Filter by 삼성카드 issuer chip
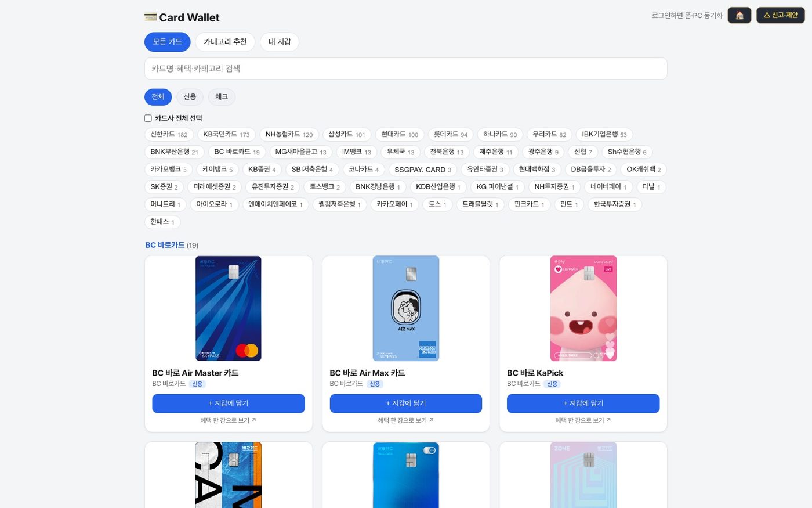This screenshot has width=812, height=508. [347, 134]
